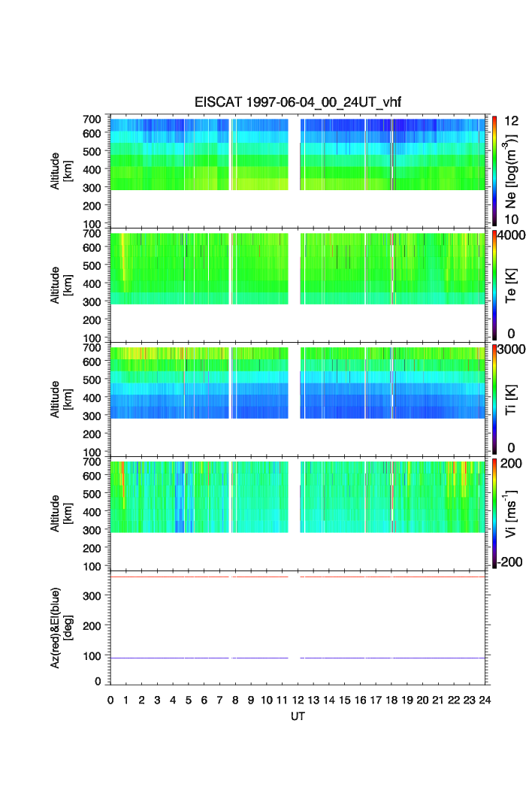The height and width of the screenshot is (799, 532).
Task: Select the 'Ti [K]' color bar label
Action: click(511, 400)
